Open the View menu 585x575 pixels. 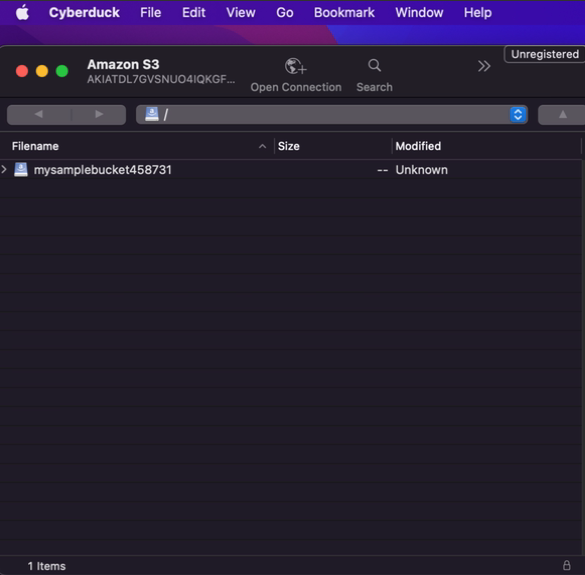[241, 13]
